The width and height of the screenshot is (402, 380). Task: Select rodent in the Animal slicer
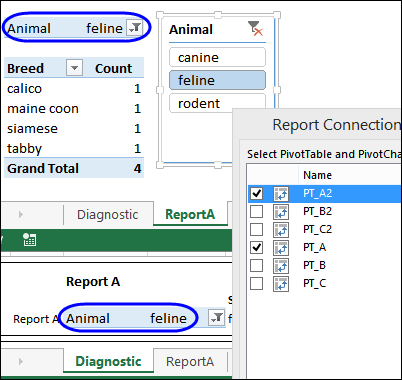(217, 103)
